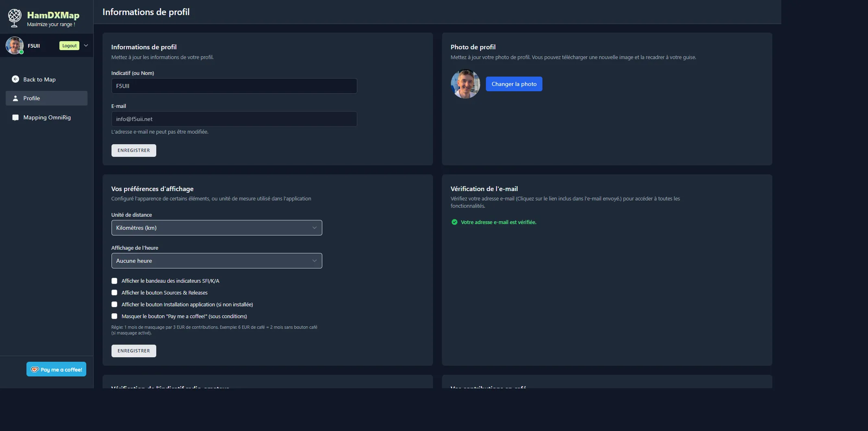
Task: Click 'Photo de profil' heading
Action: [x=473, y=47]
